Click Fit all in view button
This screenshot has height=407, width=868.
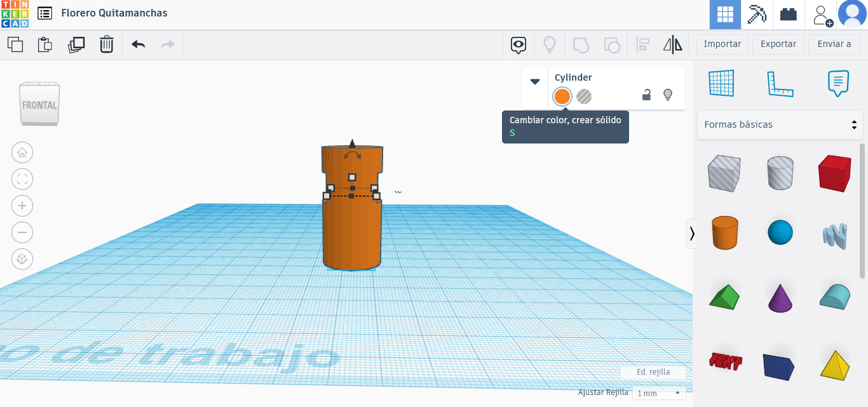point(22,179)
